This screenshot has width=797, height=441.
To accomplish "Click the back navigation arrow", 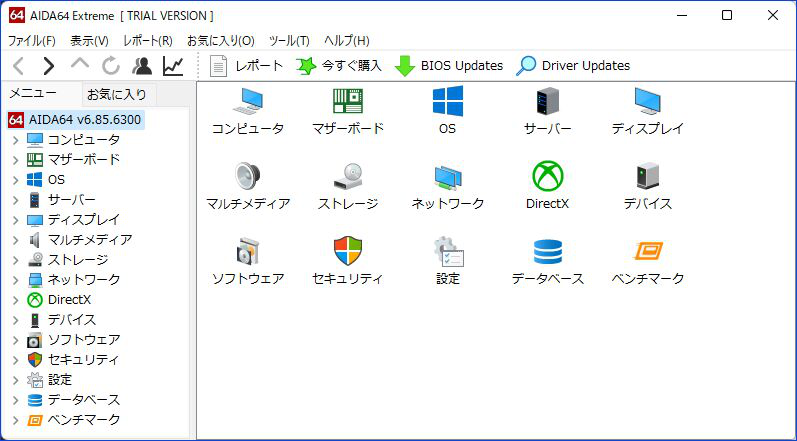I will 18,66.
